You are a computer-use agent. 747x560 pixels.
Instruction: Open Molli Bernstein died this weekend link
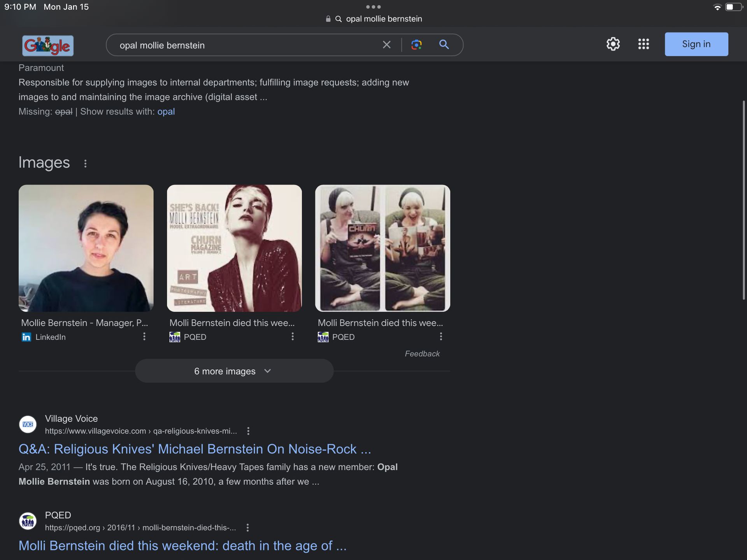(182, 546)
